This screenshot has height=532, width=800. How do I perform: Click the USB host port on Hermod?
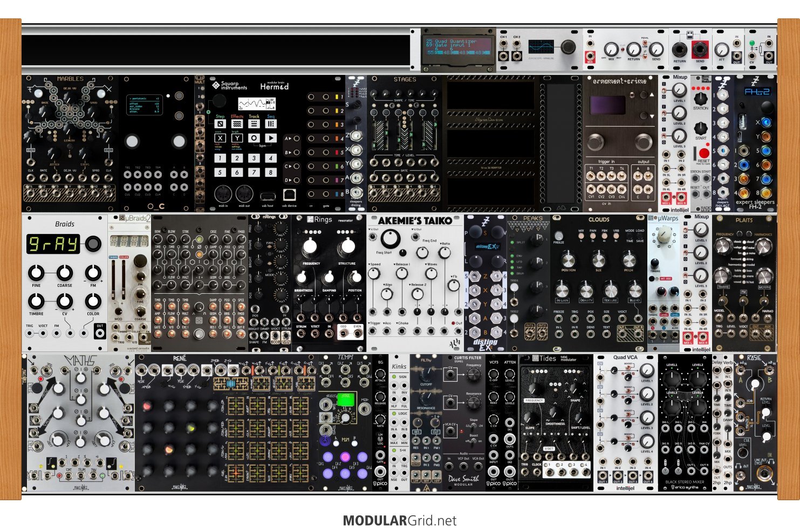point(267,196)
